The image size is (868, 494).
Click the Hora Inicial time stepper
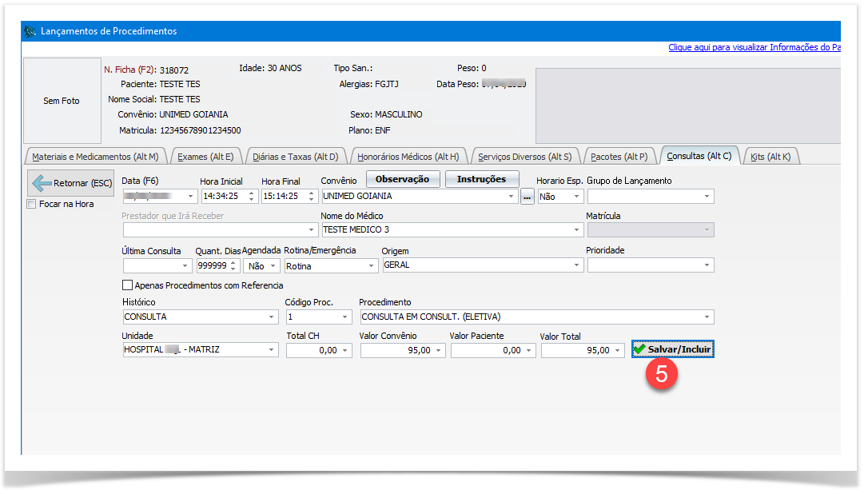pos(252,196)
